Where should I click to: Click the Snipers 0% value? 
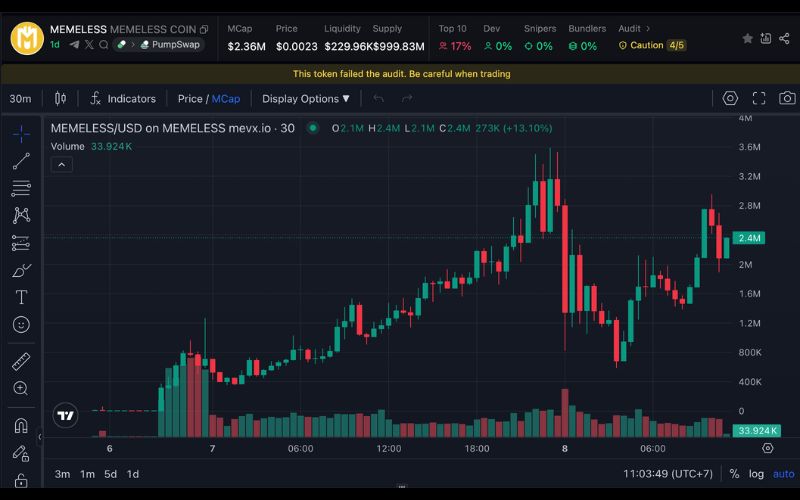pyautogui.click(x=539, y=46)
